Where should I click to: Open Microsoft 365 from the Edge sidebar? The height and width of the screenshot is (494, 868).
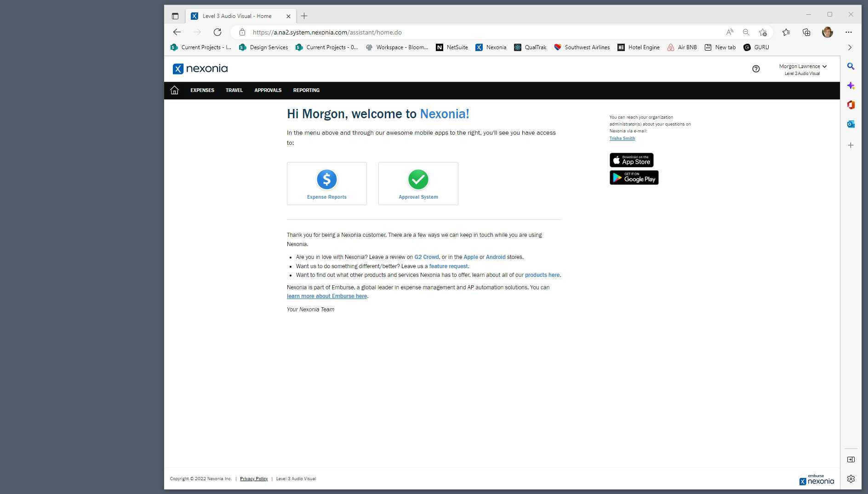click(x=851, y=105)
